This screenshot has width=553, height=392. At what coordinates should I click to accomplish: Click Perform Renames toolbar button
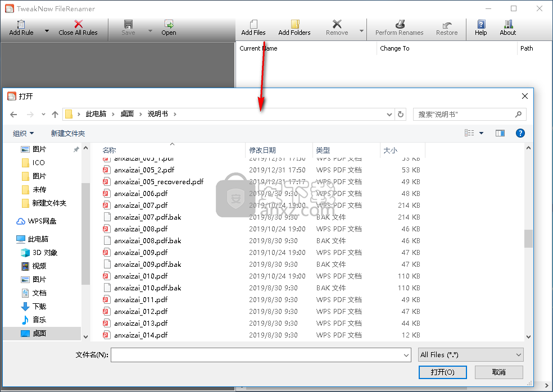(399, 28)
